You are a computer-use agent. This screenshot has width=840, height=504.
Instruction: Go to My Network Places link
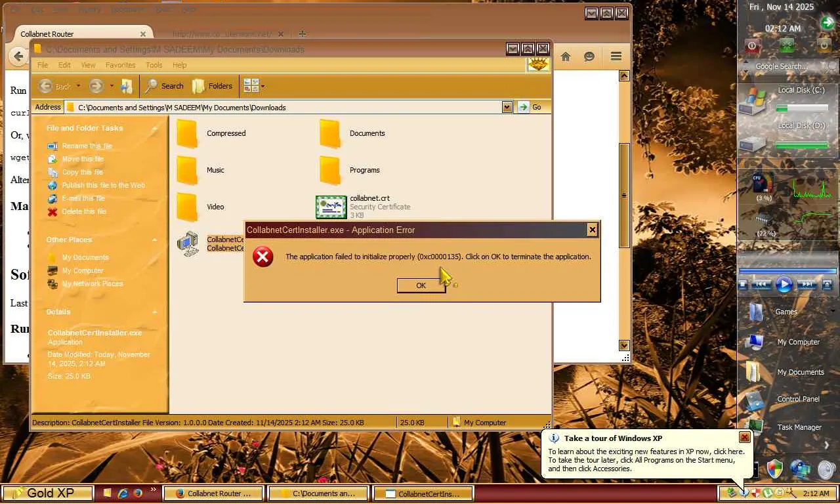[93, 283]
